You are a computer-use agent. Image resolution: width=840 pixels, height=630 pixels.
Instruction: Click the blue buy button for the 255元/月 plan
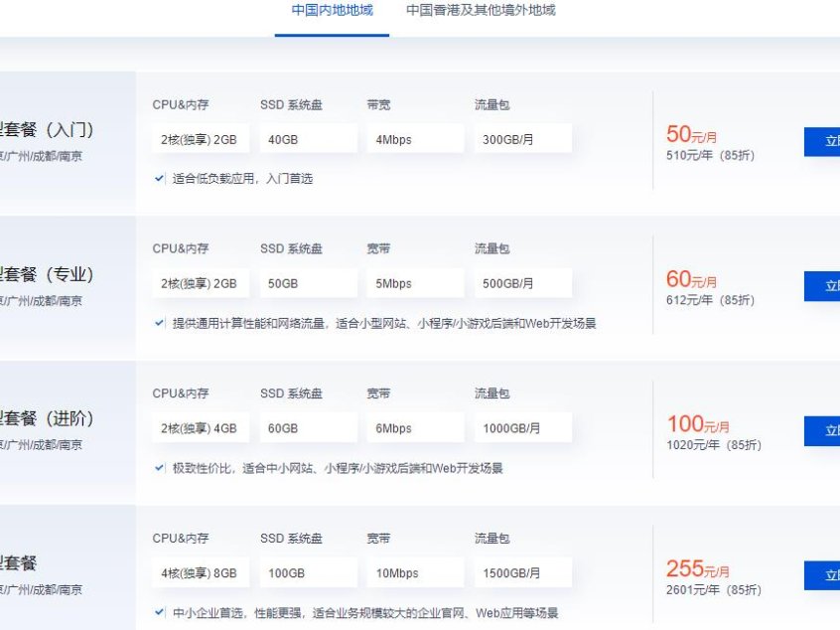click(822, 575)
